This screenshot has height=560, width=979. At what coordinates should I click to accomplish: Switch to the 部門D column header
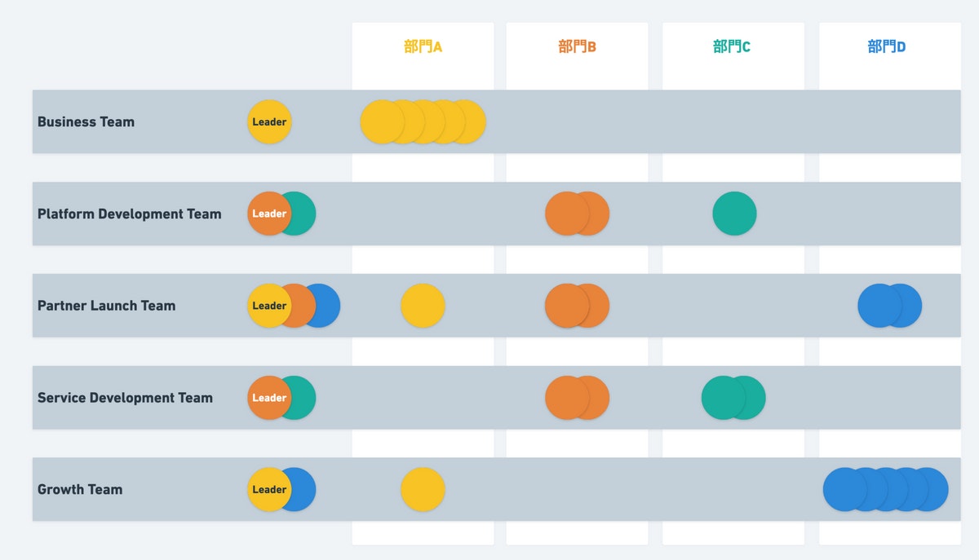887,46
